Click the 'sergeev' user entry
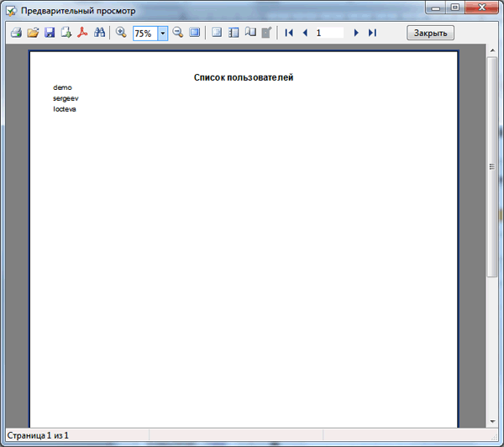Image resolution: width=504 pixels, height=447 pixels. click(66, 98)
